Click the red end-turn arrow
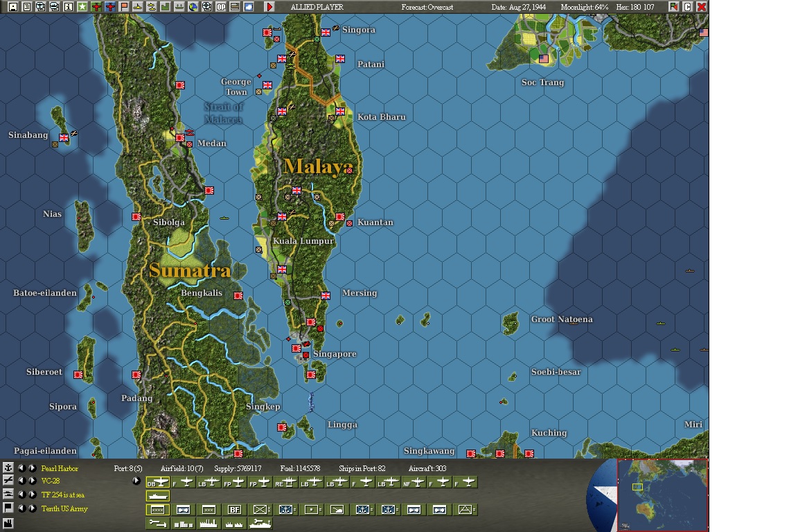This screenshot has width=798, height=532. click(x=269, y=7)
